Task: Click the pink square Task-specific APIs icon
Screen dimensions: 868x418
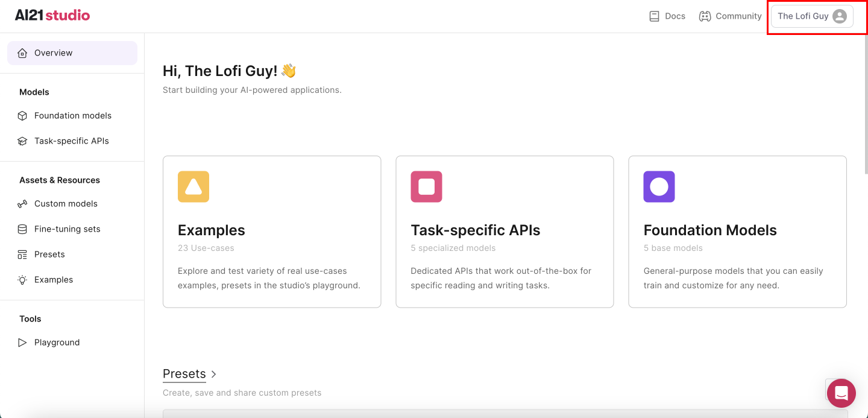Action: tap(426, 186)
